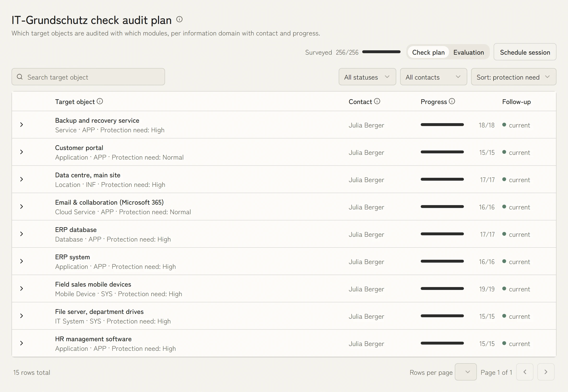Click Julia Berger in Customer portal row
This screenshot has height=392, width=568.
[366, 153]
